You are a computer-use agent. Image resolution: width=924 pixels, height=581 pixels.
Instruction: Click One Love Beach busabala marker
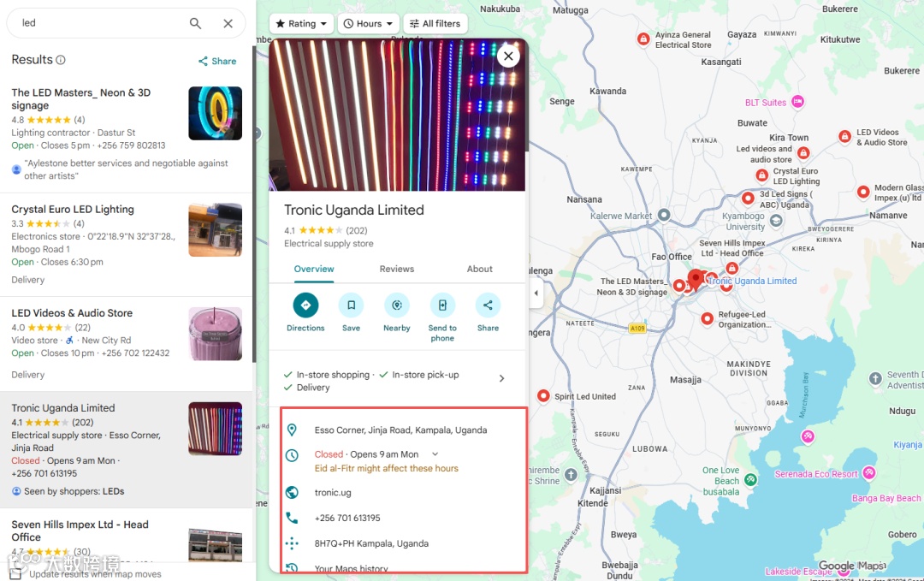pos(750,480)
